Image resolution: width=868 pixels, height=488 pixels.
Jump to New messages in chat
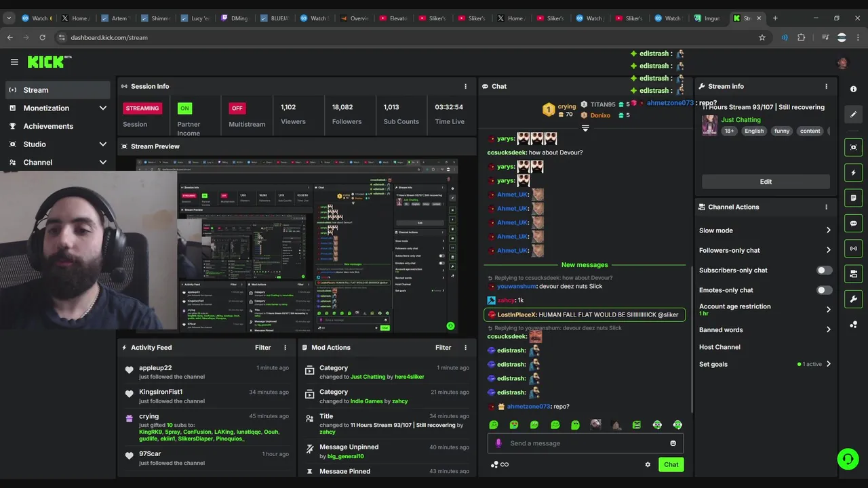[585, 265]
